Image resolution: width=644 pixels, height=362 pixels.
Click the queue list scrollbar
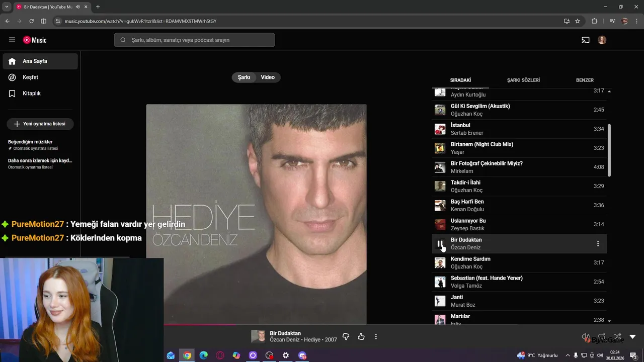coord(609,150)
